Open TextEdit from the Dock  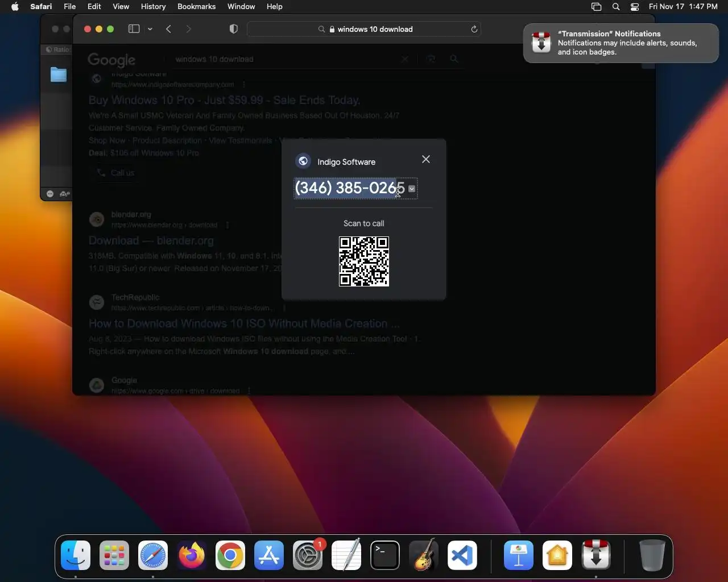[x=346, y=555]
